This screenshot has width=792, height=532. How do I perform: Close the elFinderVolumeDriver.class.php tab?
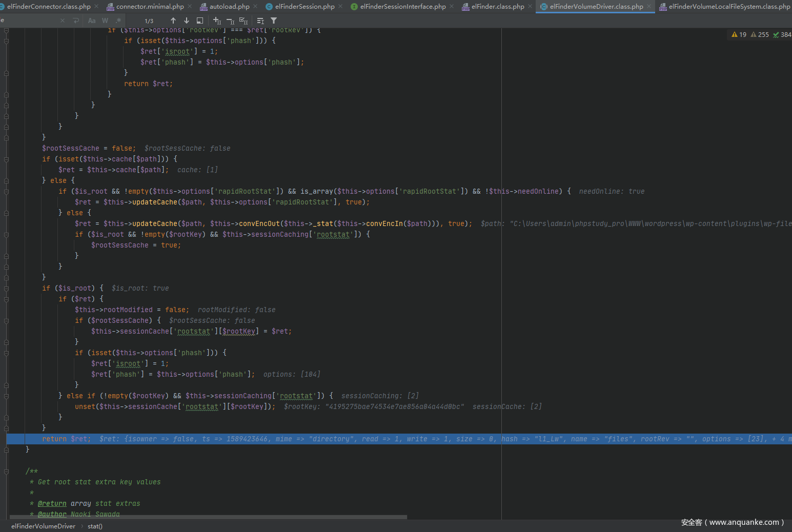click(649, 7)
